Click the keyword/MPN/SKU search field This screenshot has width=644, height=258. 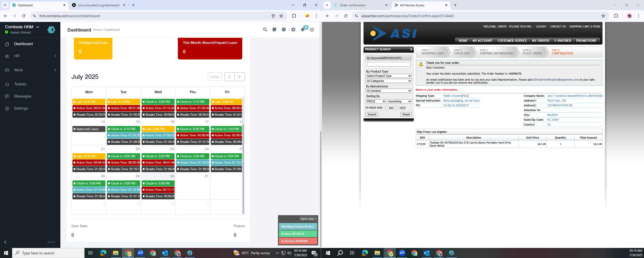click(x=388, y=64)
